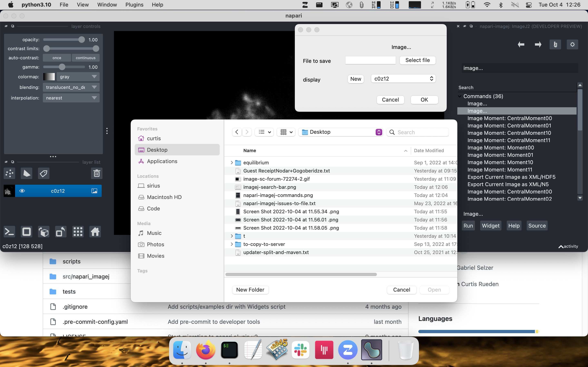Image resolution: width=588 pixels, height=367 pixels.
Task: Create a new Labels layer
Action: pos(43,173)
